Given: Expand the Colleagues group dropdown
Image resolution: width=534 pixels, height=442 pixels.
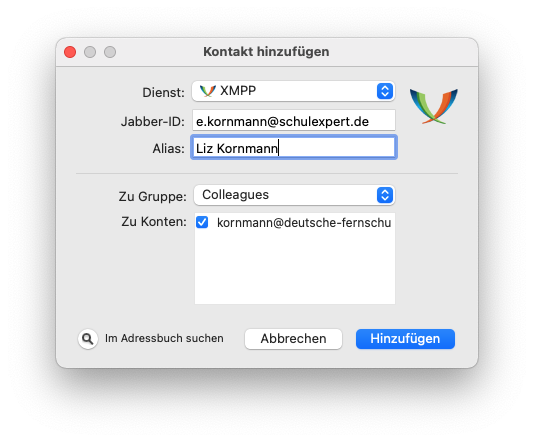Looking at the screenshot, I should (x=294, y=195).
